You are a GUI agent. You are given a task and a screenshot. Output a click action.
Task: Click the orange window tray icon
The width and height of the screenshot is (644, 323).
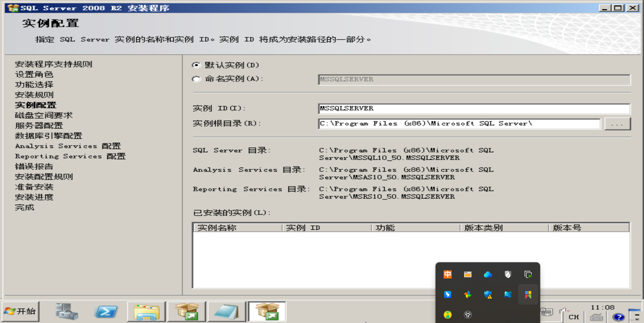click(468, 274)
